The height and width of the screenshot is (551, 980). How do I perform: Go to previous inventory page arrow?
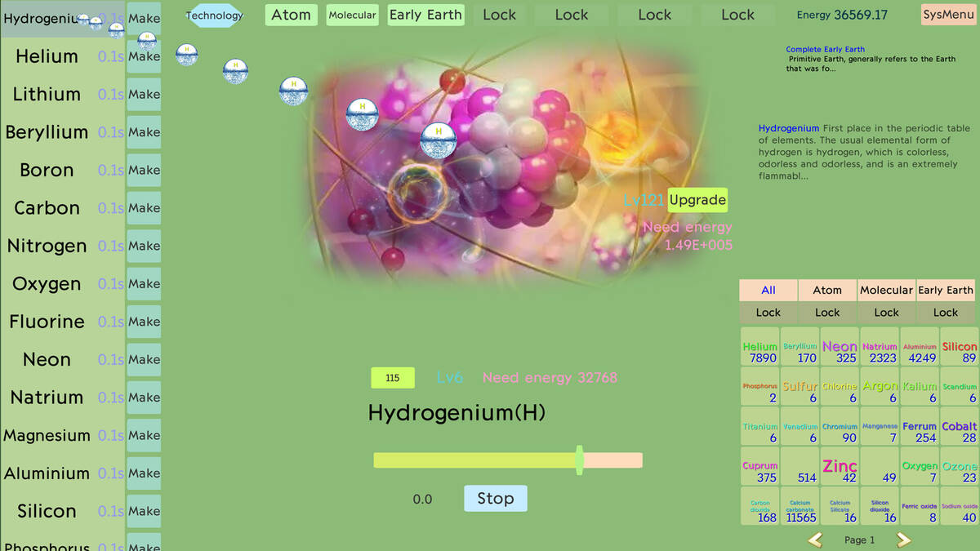[x=814, y=540]
